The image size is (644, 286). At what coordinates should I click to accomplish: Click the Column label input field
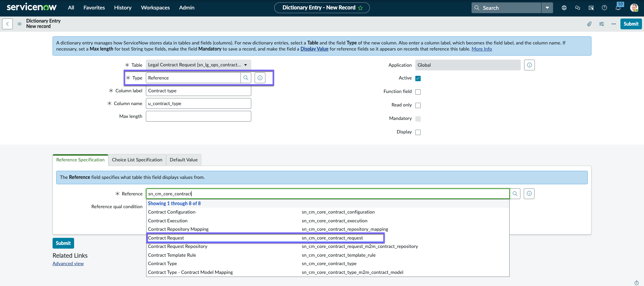[x=198, y=91]
